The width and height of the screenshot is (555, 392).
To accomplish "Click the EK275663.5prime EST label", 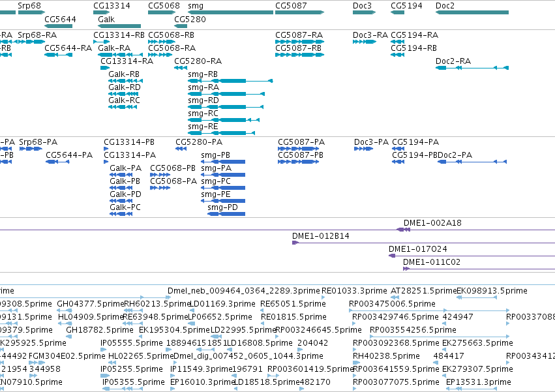I will click(x=477, y=343).
